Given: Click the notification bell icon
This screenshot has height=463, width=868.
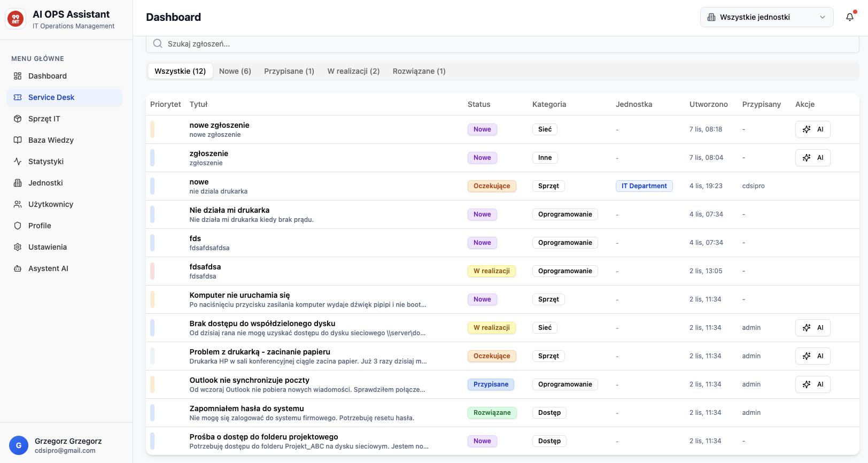Looking at the screenshot, I should pyautogui.click(x=849, y=17).
